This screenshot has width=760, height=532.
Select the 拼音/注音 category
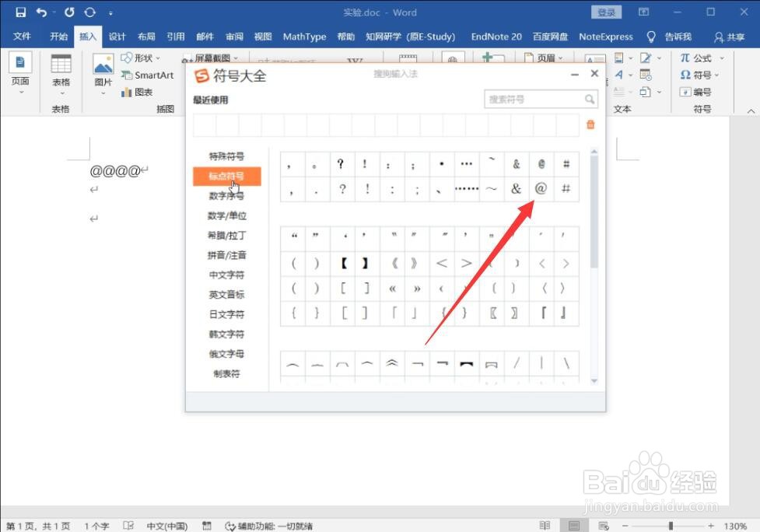click(x=226, y=255)
